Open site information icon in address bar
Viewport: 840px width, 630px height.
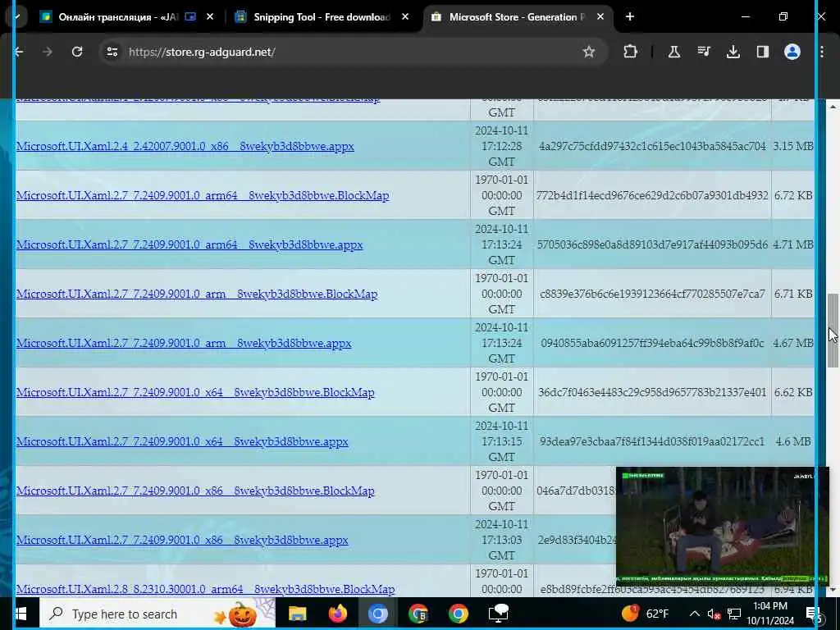tap(112, 52)
